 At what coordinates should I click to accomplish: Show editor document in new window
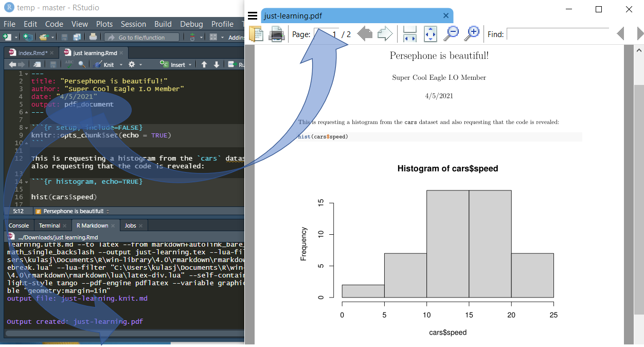coord(38,64)
